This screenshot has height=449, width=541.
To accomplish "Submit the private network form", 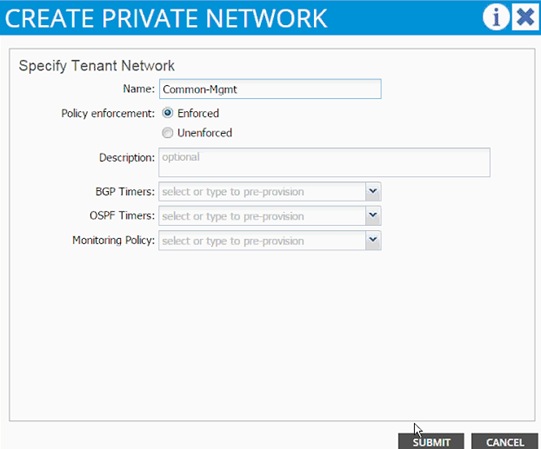I will tap(431, 441).
